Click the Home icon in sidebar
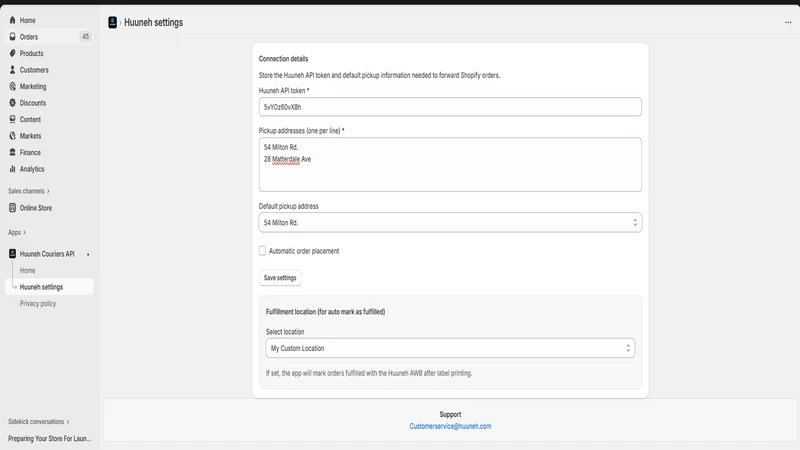This screenshot has height=450, width=800. (x=12, y=20)
